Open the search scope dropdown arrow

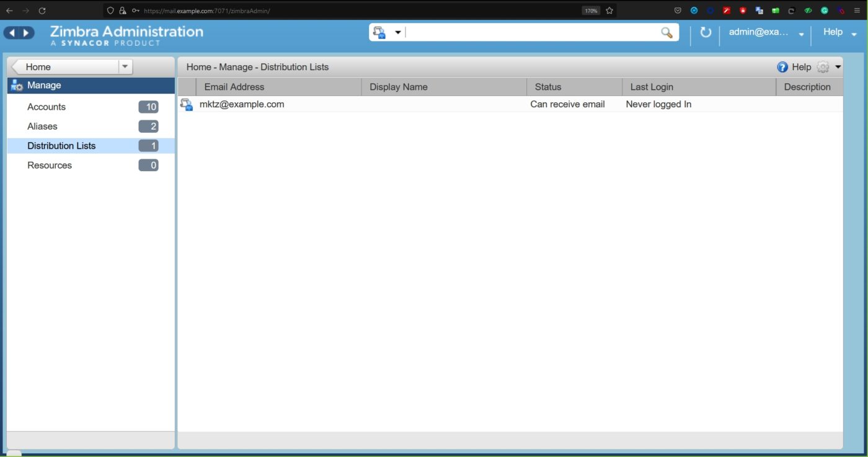click(397, 32)
